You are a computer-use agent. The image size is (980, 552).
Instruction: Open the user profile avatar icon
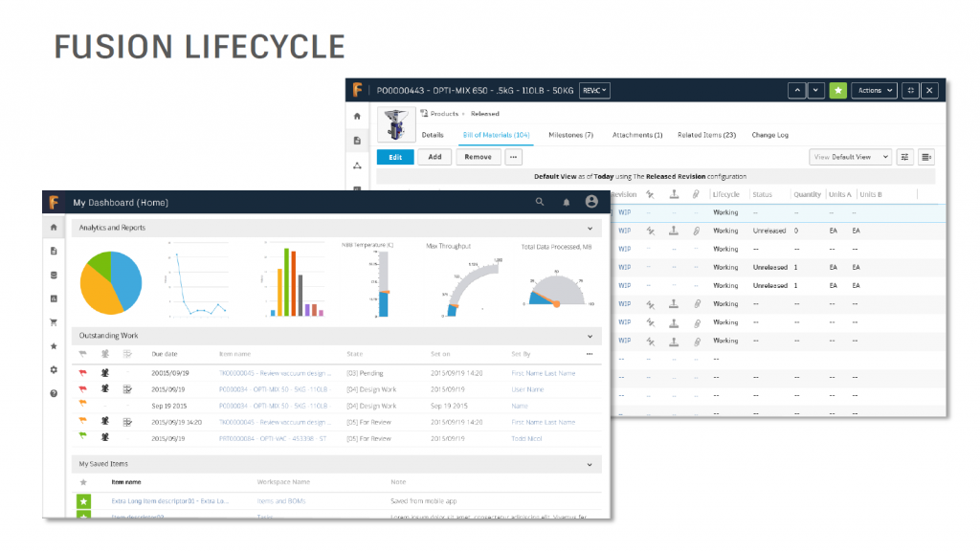(x=591, y=202)
